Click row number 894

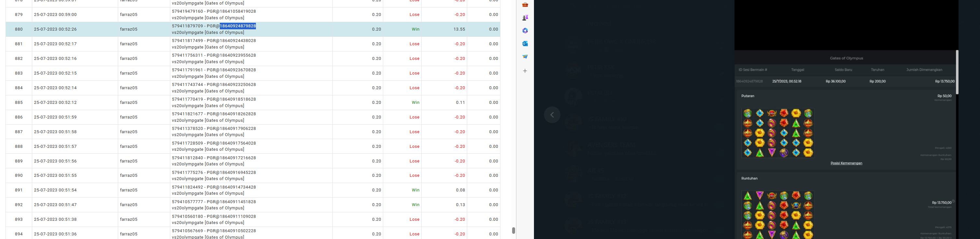(19, 234)
